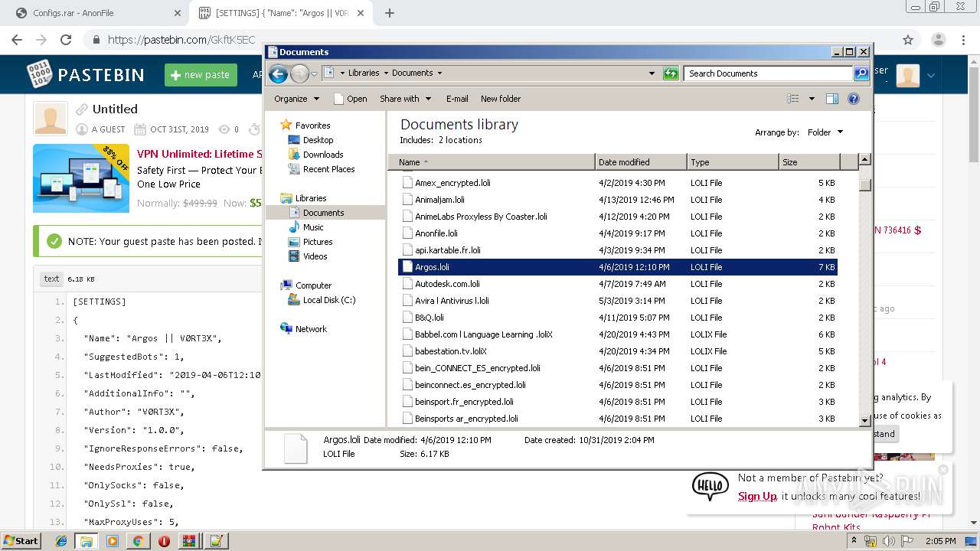This screenshot has height=551, width=980.
Task: Click the Music library icon in sidebar
Action: 294,227
